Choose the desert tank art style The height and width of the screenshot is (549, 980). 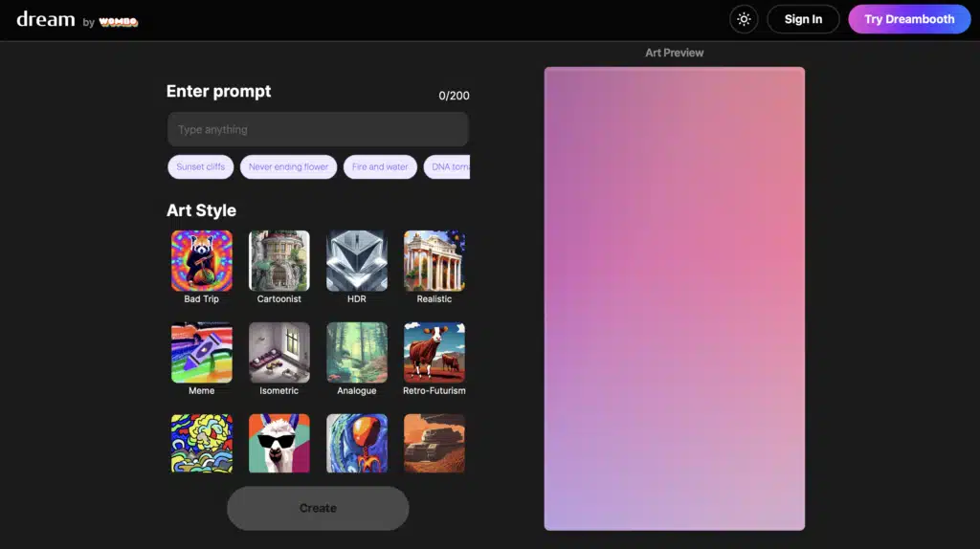pyautogui.click(x=434, y=443)
